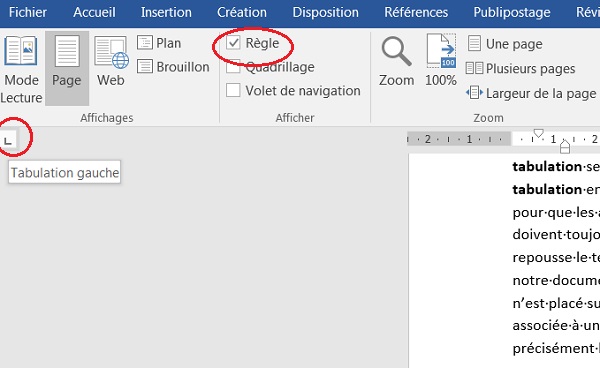600x368 pixels.
Task: Select the Disposition ribbon tab
Action: pyautogui.click(x=326, y=12)
